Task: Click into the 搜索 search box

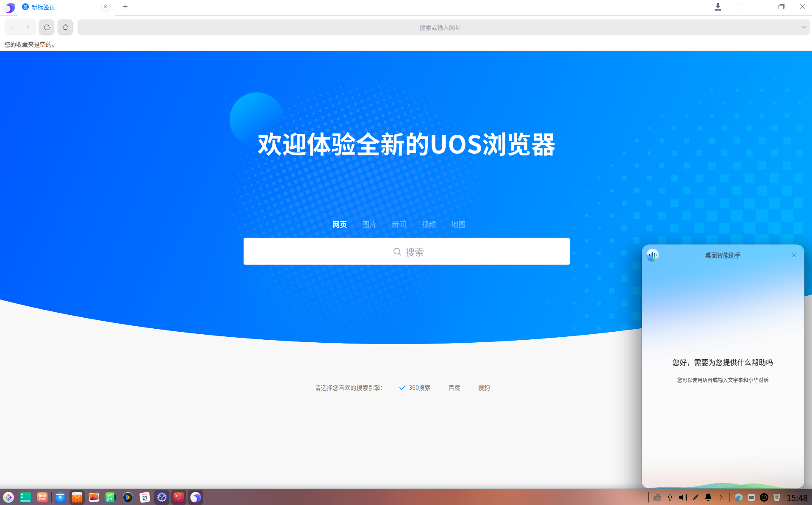Action: tap(406, 251)
